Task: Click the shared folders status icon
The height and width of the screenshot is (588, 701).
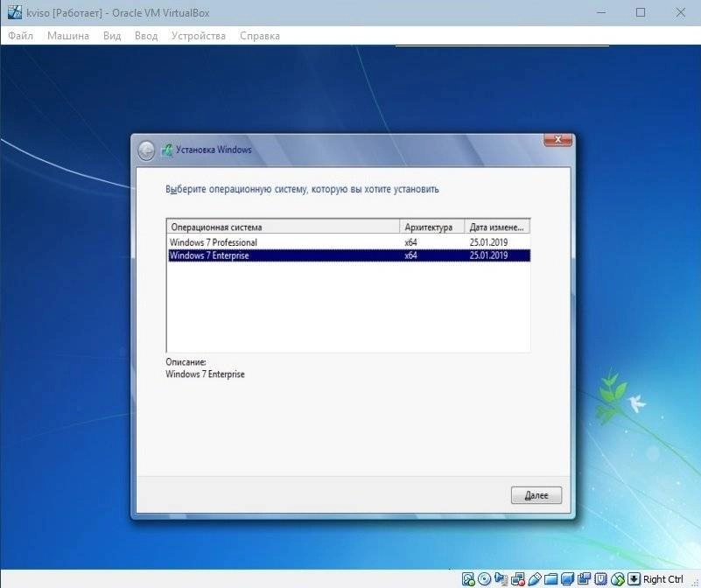Action: (x=550, y=579)
